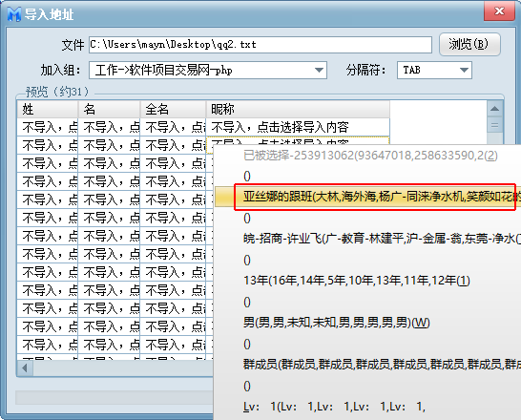Screen dimensions: 521x420
Task: Click the 昵称 column header
Action: [298, 109]
